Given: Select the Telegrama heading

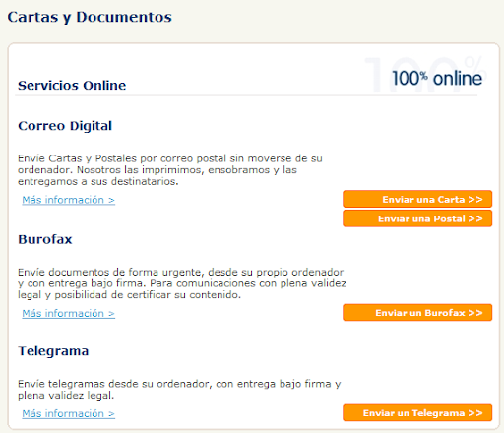Looking at the screenshot, I should point(53,351).
